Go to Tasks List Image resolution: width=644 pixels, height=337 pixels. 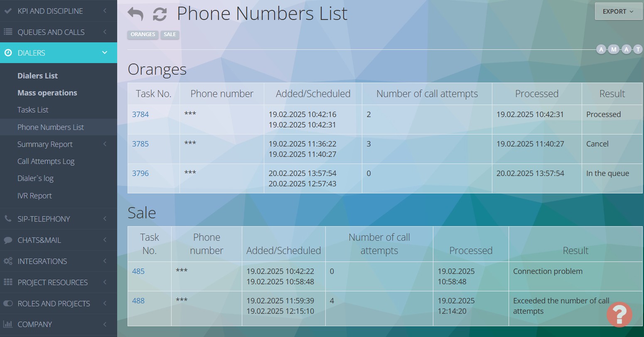tap(33, 110)
